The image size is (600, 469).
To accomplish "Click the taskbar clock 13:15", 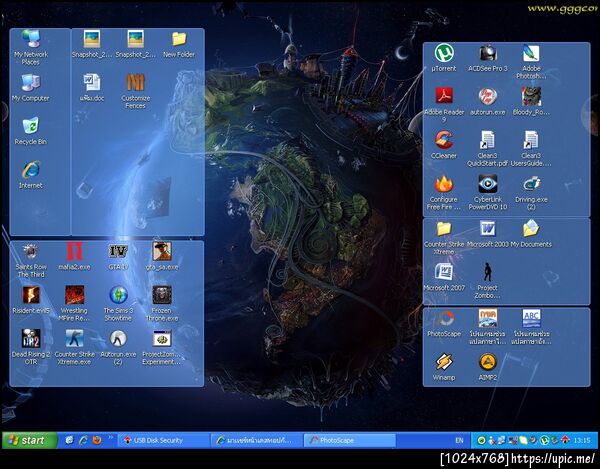I will pos(582,440).
